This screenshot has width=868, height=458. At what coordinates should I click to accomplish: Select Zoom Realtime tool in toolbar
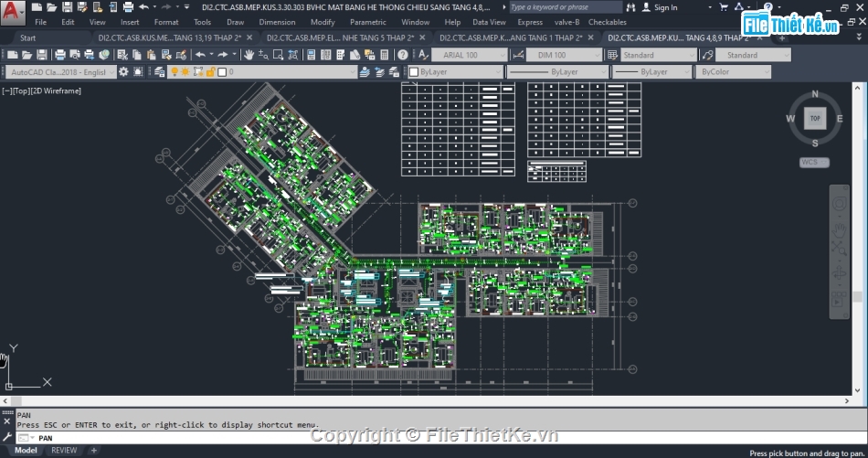(263, 55)
